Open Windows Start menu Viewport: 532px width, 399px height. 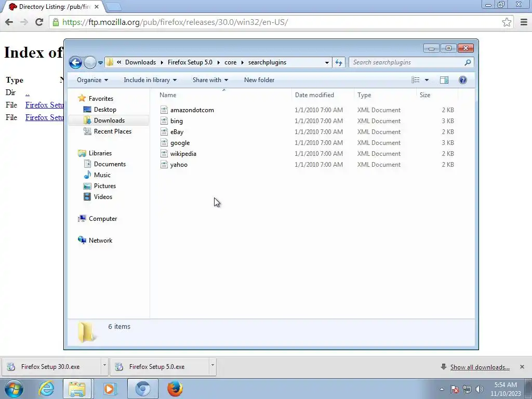click(x=14, y=389)
